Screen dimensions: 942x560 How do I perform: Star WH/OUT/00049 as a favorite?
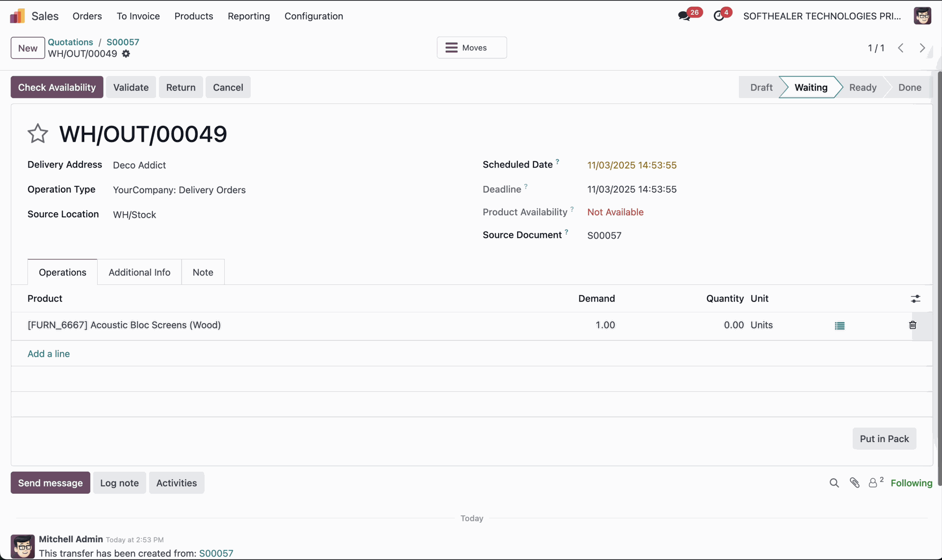[x=38, y=133]
